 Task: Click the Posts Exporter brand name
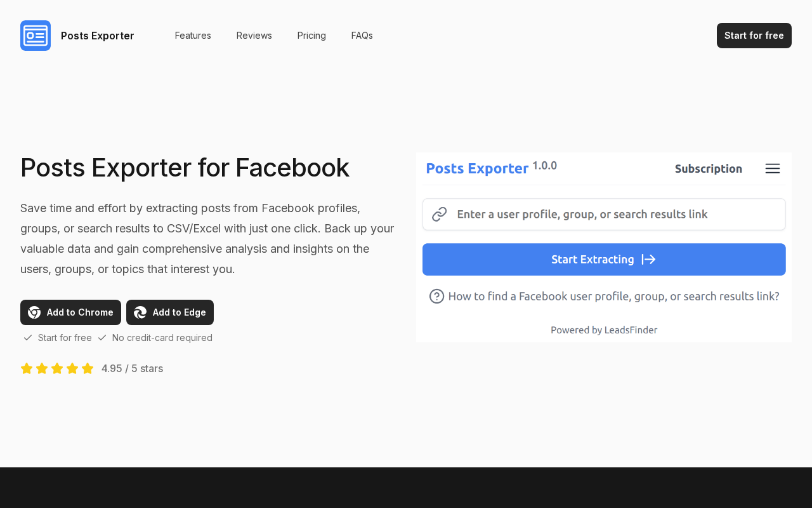pyautogui.click(x=98, y=36)
